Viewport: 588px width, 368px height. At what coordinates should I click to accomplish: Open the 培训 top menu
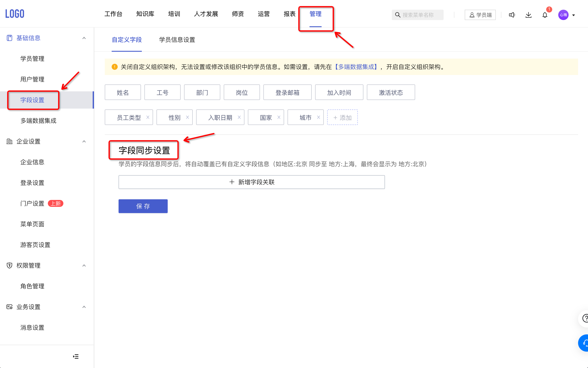point(174,14)
